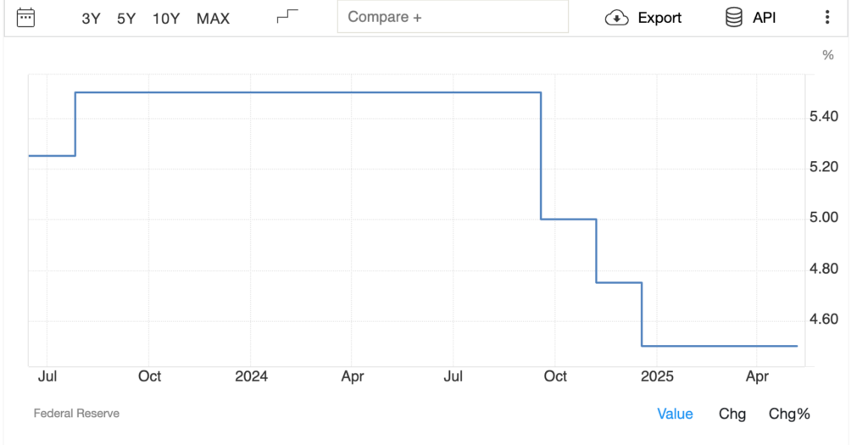The height and width of the screenshot is (445, 868).
Task: Click the Compare + input field
Action: pyautogui.click(x=453, y=17)
